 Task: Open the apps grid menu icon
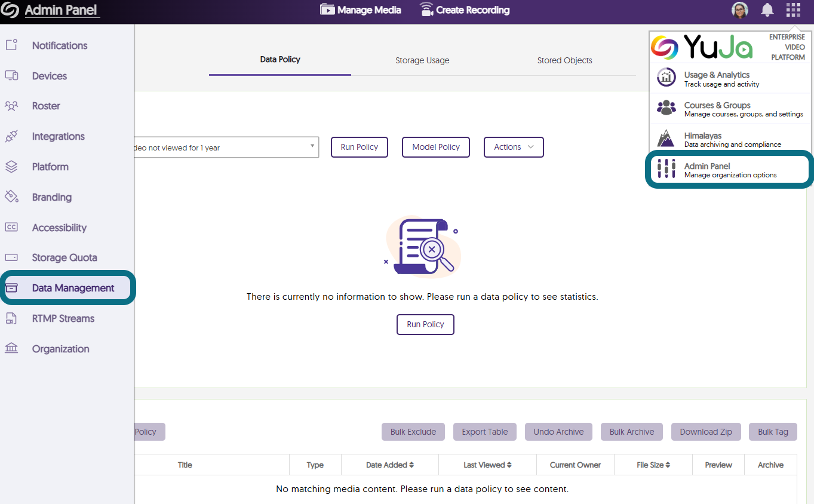tap(793, 10)
